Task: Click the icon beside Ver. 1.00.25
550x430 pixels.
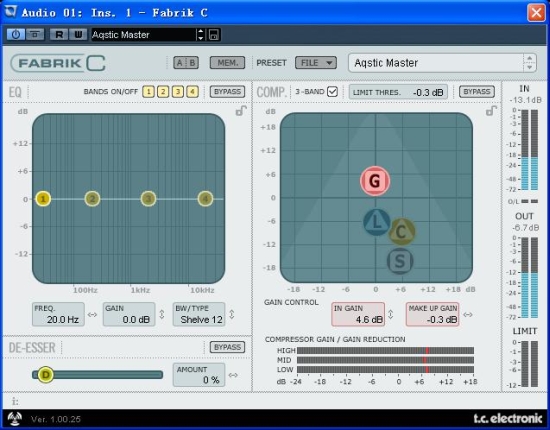Action: pyautogui.click(x=15, y=418)
